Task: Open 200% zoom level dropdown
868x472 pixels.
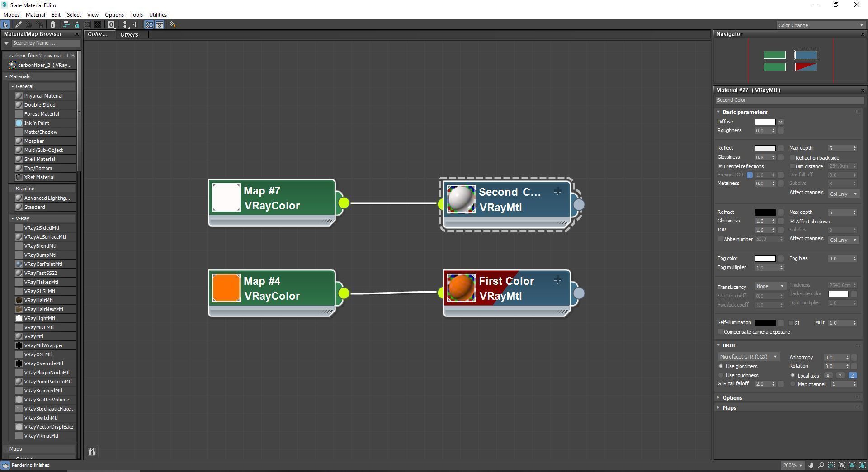Action: [793, 465]
